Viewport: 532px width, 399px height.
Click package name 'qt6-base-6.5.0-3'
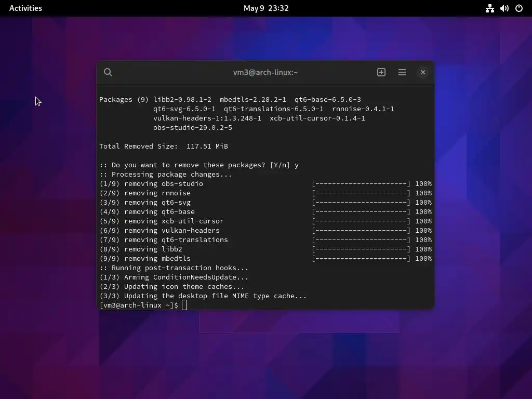pyautogui.click(x=328, y=99)
